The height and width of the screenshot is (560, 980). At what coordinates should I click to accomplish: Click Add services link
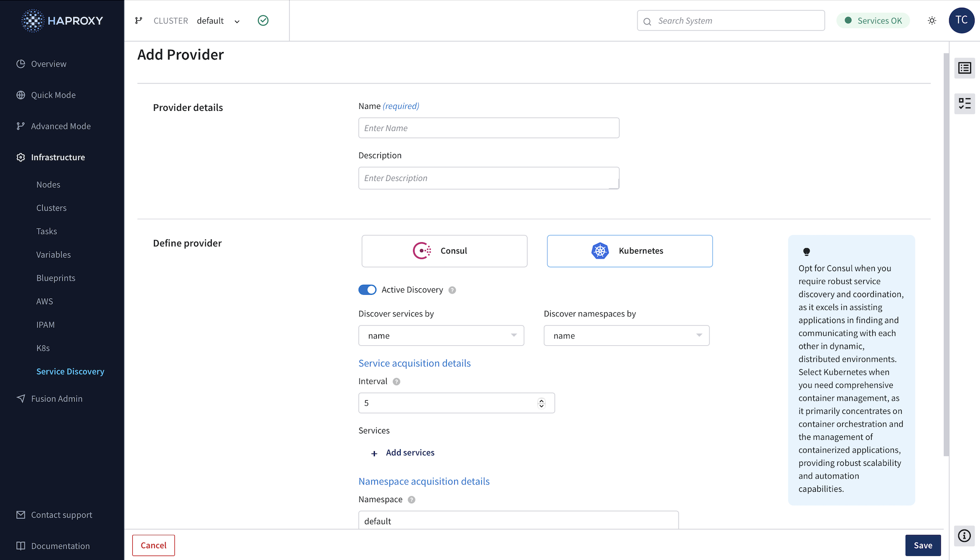pos(410,453)
